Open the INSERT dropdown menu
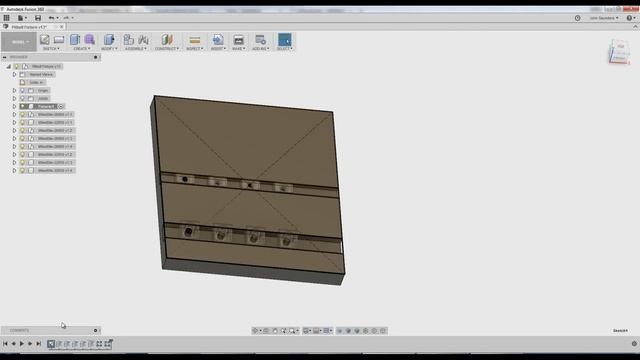This screenshot has width=640, height=360. [x=218, y=49]
